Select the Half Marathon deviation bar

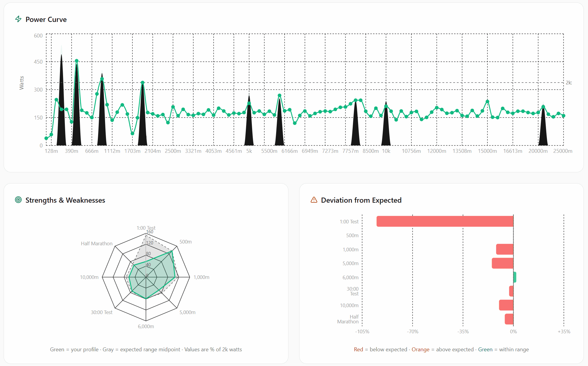point(509,319)
